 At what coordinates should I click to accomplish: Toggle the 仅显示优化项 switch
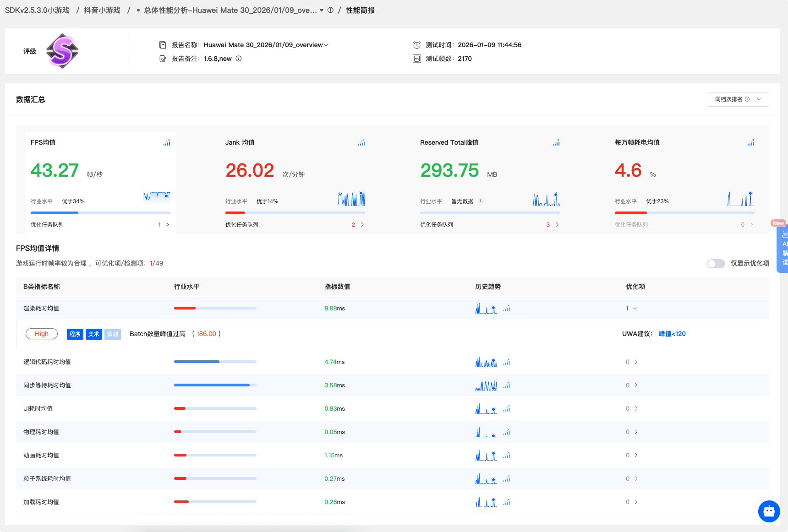coord(716,264)
